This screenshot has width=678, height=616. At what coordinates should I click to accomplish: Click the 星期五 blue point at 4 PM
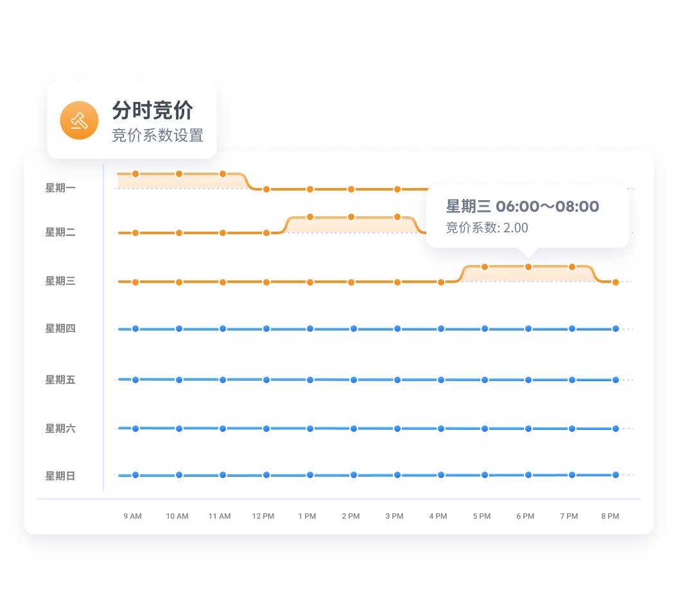coord(441,380)
